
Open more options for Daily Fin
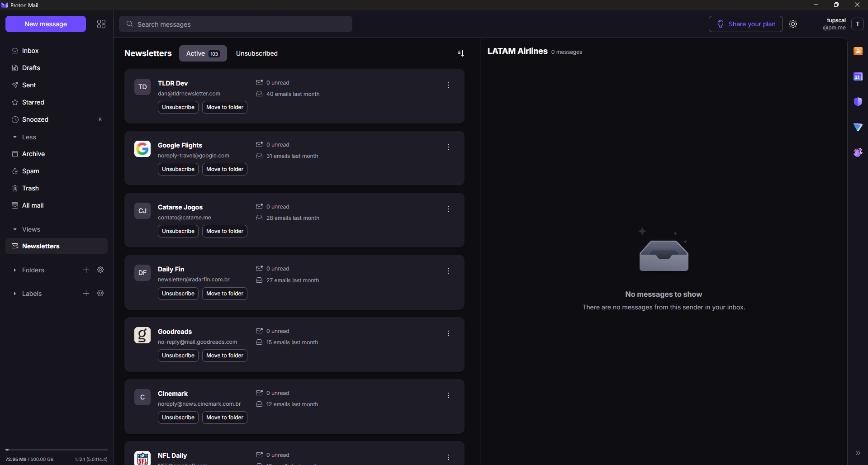448,271
